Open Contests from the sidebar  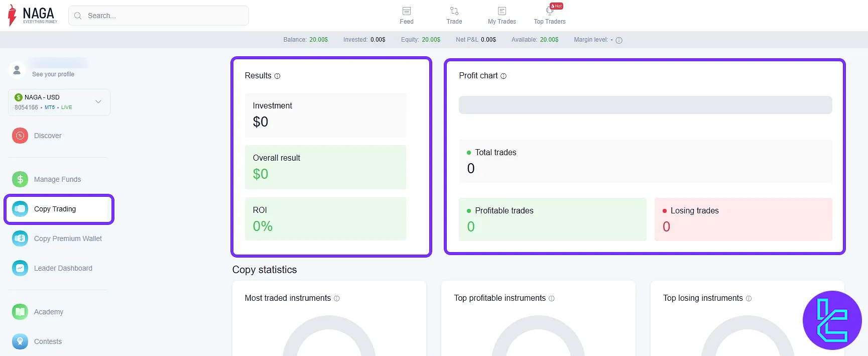(48, 341)
